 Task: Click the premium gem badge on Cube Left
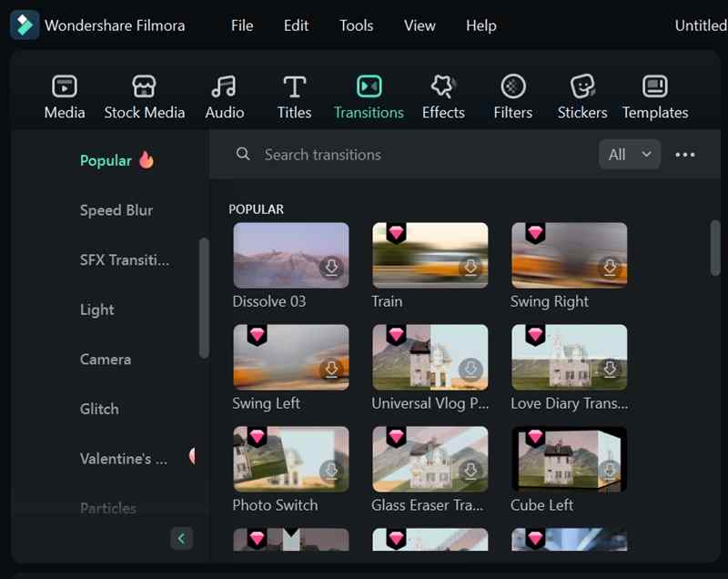coord(535,436)
